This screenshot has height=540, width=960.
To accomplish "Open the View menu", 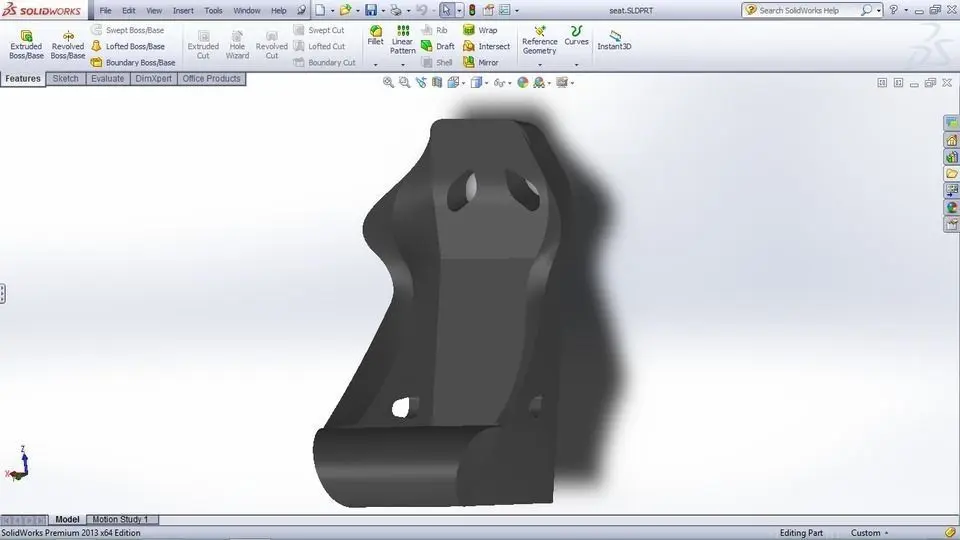I will [154, 10].
